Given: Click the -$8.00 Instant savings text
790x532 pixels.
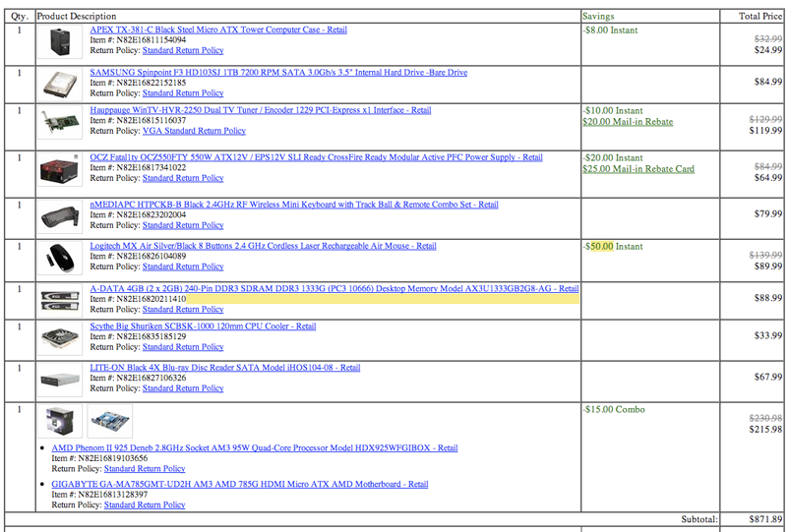Looking at the screenshot, I should point(610,30).
